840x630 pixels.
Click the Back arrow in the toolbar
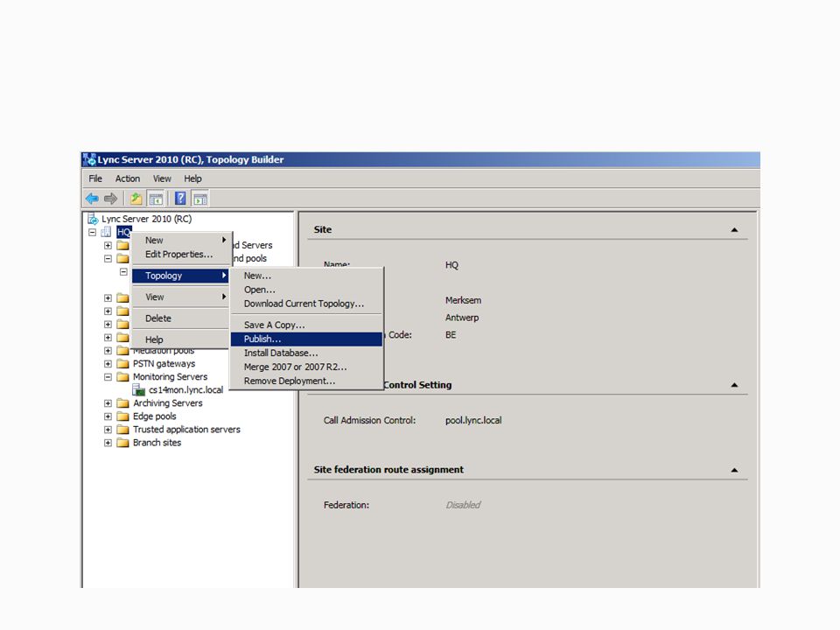point(92,199)
